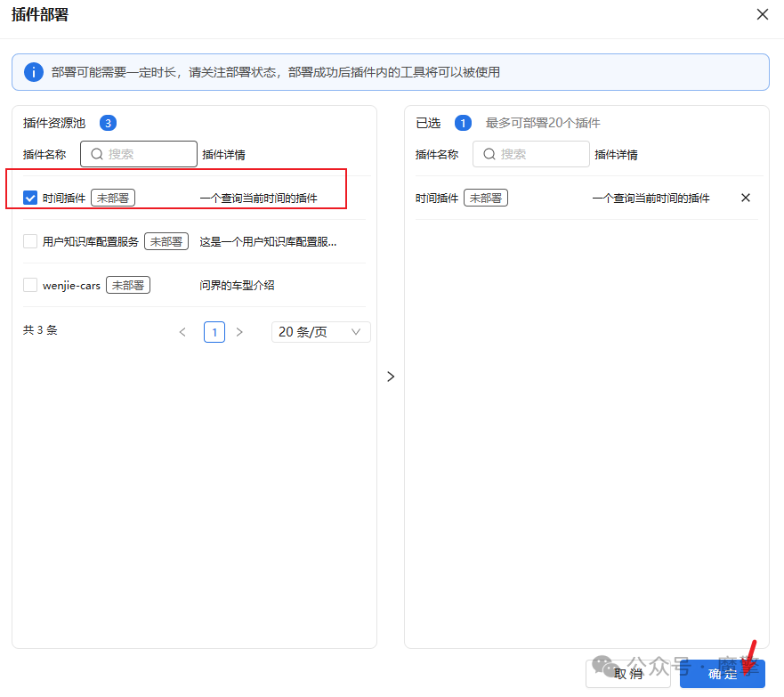Uncheck the 时间插件 checkbox
Viewport: 784px width, 697px height.
pyautogui.click(x=29, y=197)
